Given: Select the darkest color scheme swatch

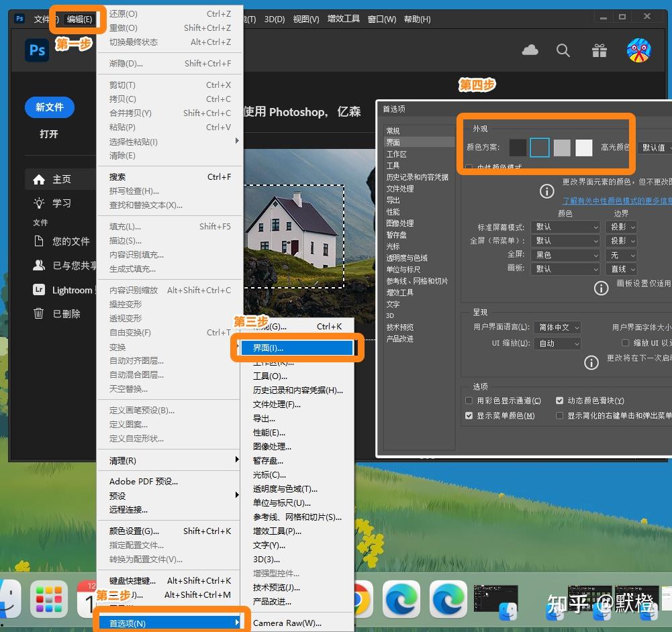Looking at the screenshot, I should tap(518, 148).
